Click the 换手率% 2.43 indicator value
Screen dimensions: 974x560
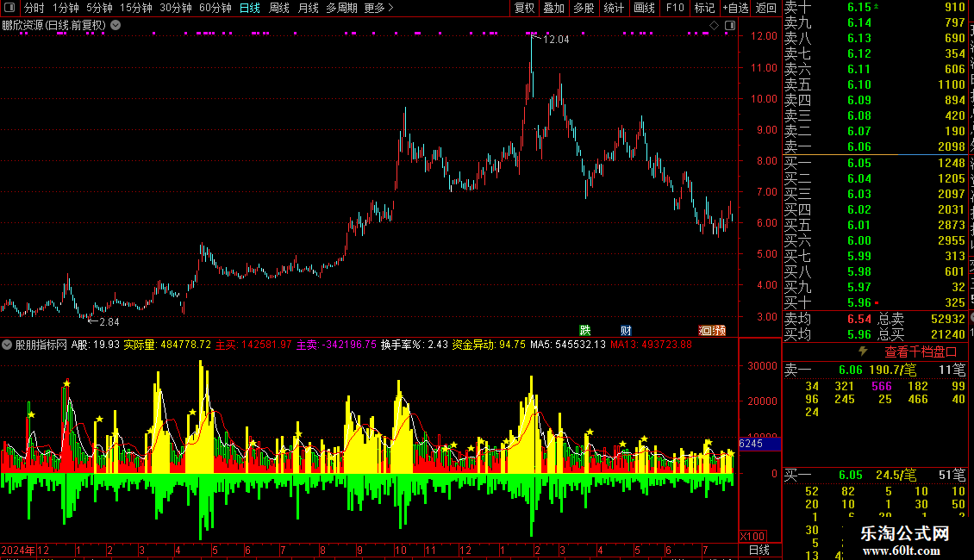(x=415, y=345)
